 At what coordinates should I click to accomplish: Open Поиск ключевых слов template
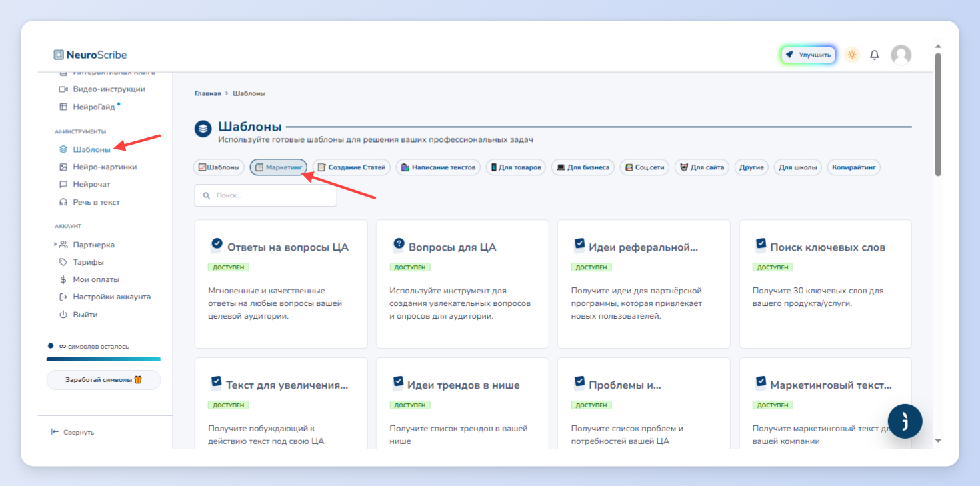pyautogui.click(x=825, y=284)
